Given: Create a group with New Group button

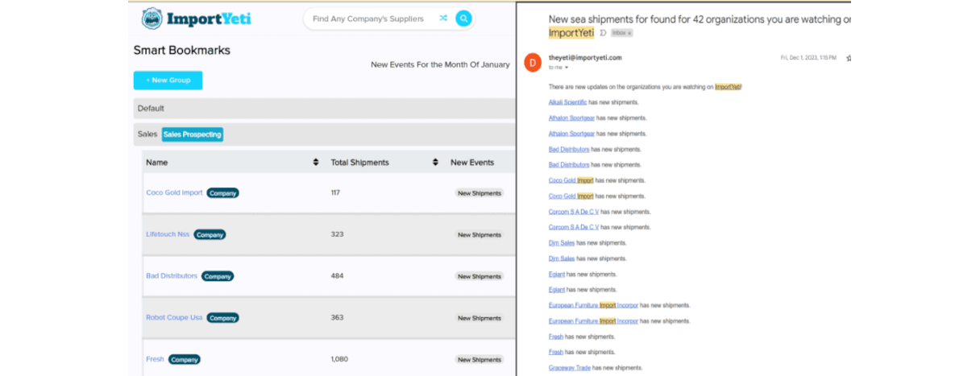Looking at the screenshot, I should [x=168, y=81].
